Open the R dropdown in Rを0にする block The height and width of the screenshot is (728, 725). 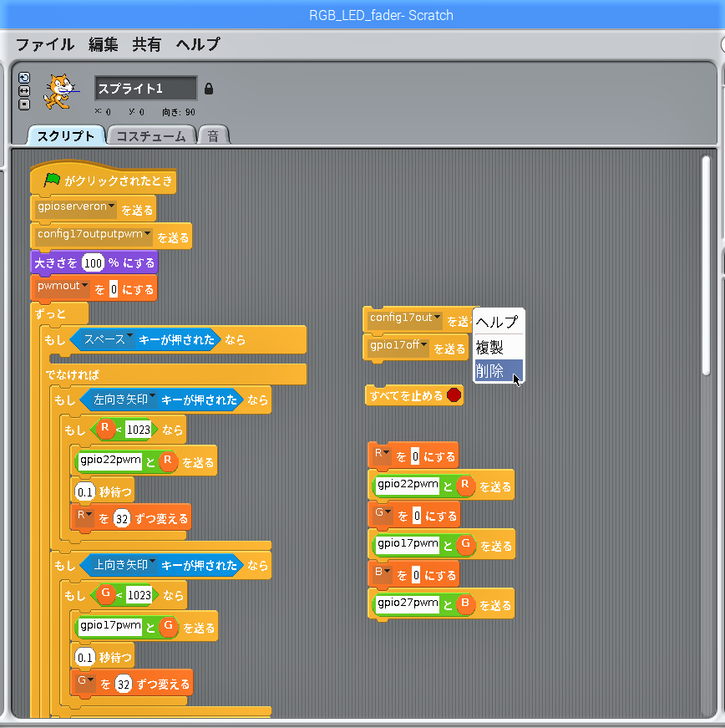pyautogui.click(x=387, y=452)
